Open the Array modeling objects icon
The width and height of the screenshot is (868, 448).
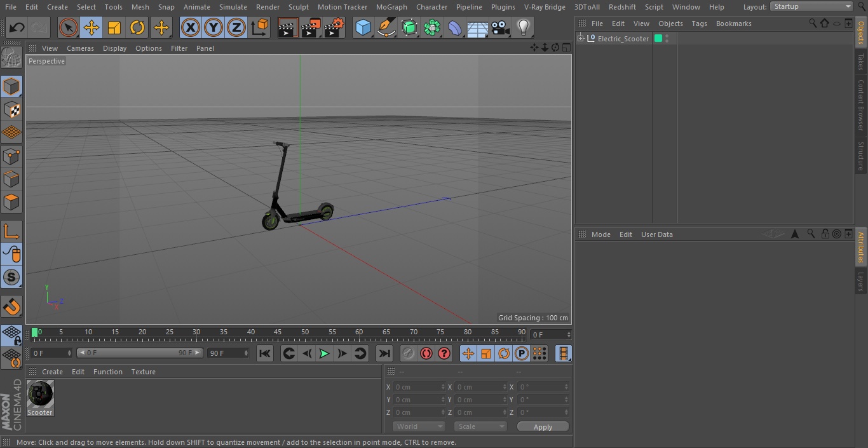[432, 27]
